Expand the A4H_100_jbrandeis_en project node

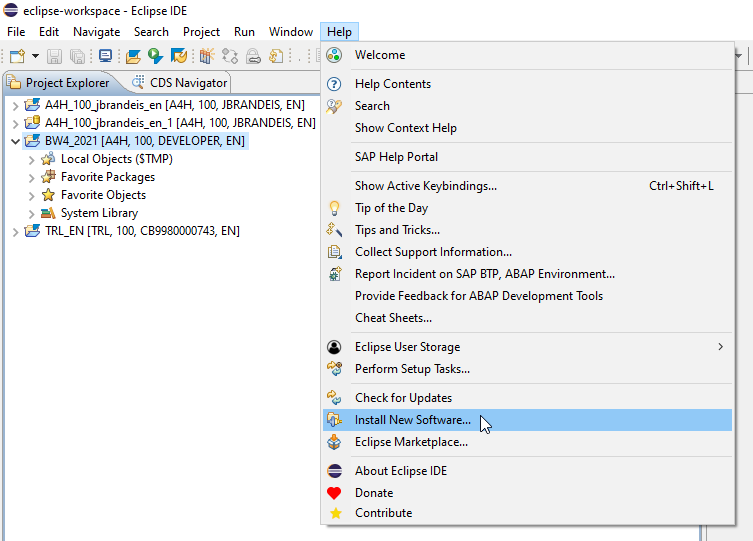point(15,106)
